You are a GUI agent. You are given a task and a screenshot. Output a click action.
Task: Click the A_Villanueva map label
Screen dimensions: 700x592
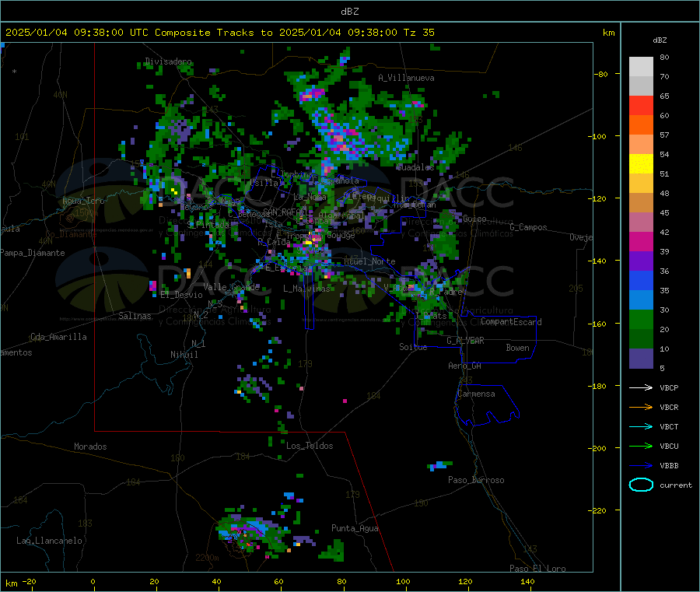pos(406,78)
